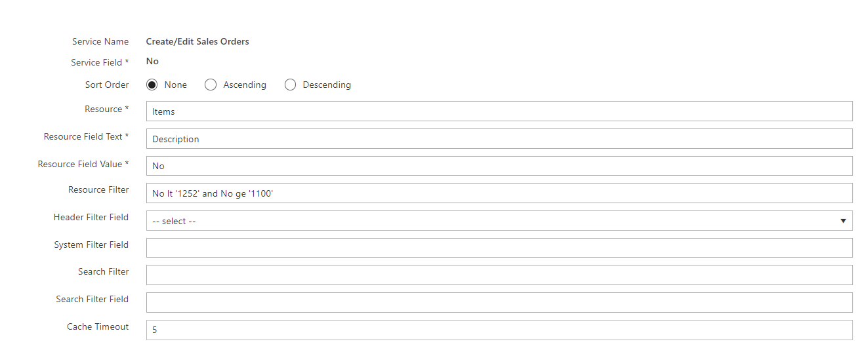Open the Header Filter Field dropdown

(499, 221)
